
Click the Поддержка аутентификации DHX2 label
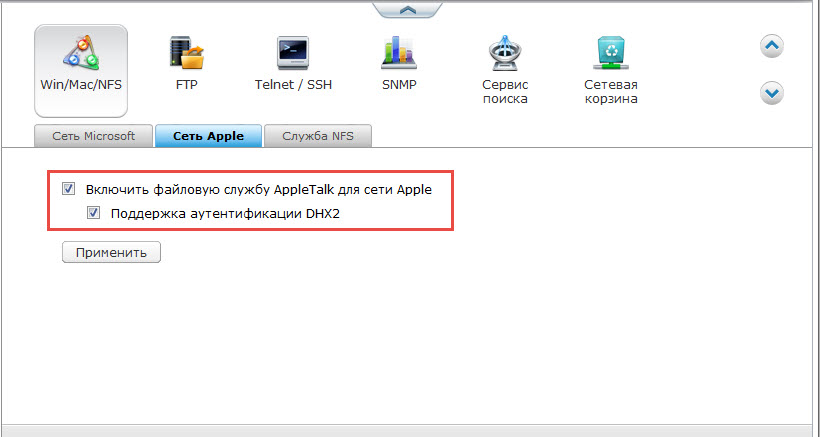tap(225, 213)
